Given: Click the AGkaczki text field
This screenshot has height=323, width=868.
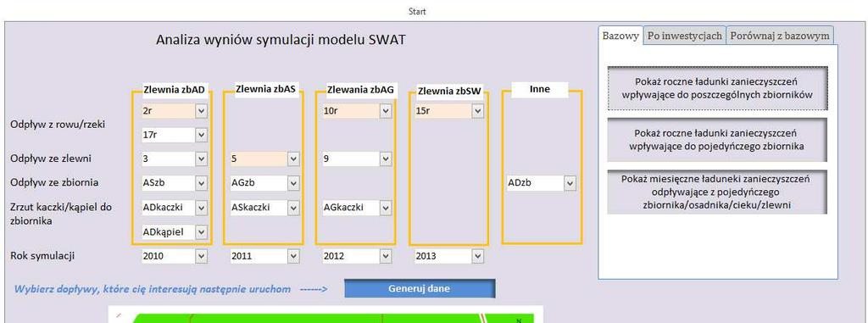Looking at the screenshot, I should pyautogui.click(x=351, y=208).
